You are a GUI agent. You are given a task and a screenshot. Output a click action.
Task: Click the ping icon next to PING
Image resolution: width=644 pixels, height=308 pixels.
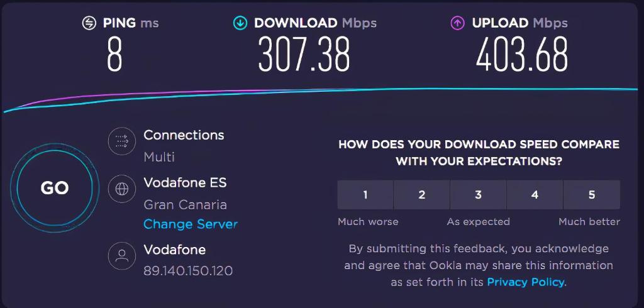pos(89,23)
